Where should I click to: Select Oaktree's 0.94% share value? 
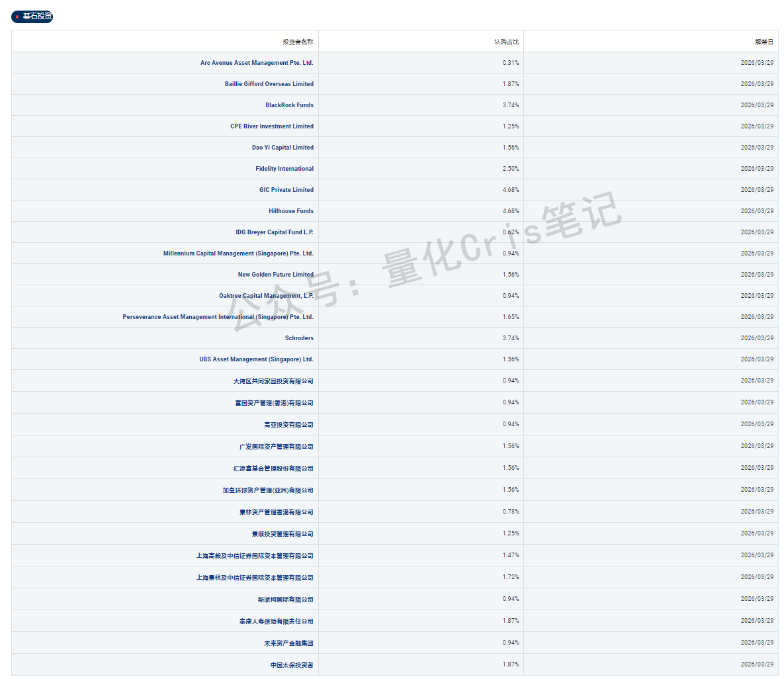(511, 296)
